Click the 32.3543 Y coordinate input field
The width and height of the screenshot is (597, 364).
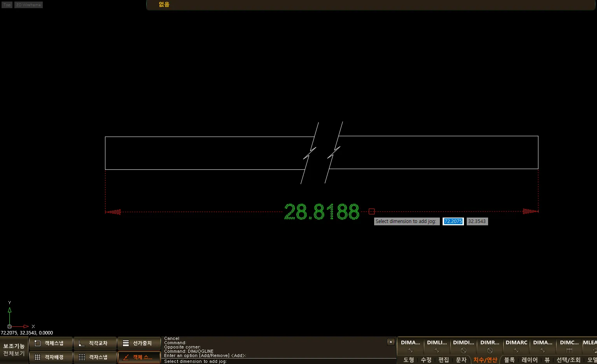point(477,221)
